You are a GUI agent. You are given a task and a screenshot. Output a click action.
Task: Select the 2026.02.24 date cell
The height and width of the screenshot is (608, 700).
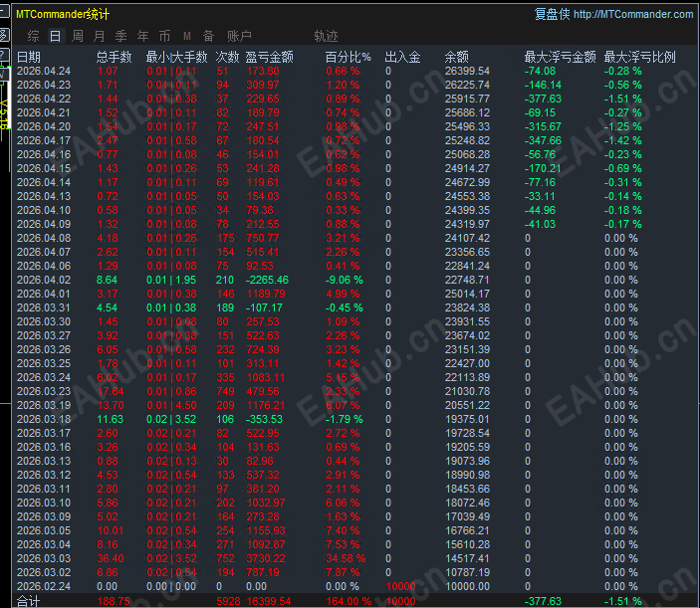pos(44,586)
